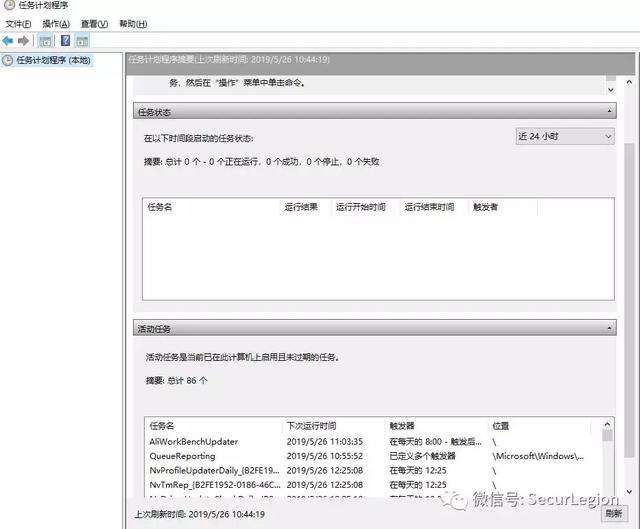This screenshot has width=640, height=529.
Task: Click the \Microsoft\Windows\... location cell
Action: click(x=538, y=456)
